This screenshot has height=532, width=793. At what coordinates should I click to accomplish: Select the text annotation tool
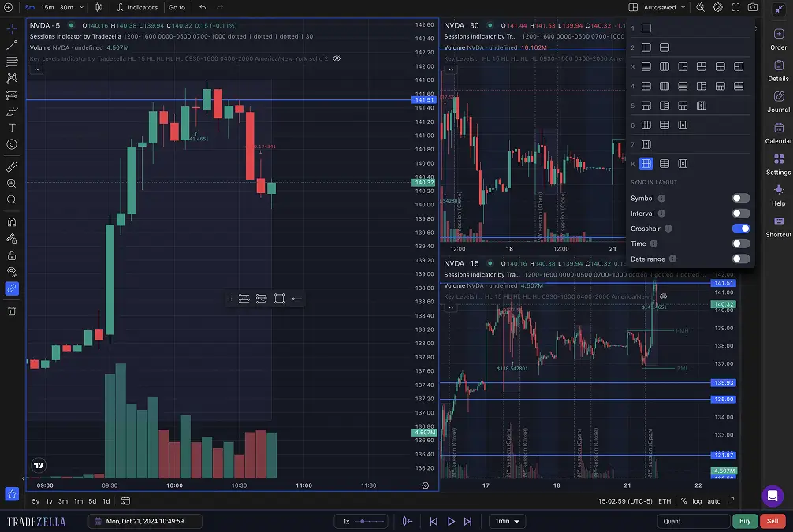tap(12, 128)
